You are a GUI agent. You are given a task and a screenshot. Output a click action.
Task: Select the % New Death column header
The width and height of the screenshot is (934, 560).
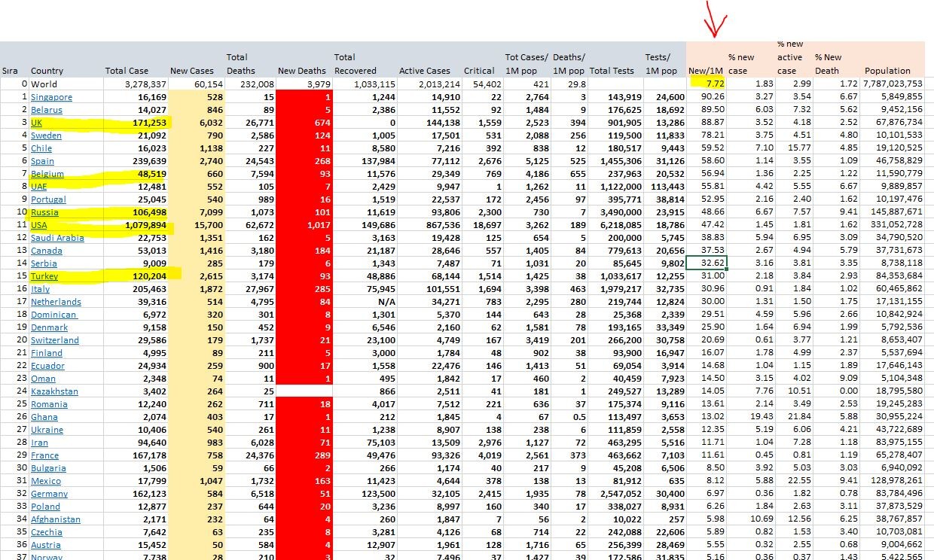[x=829, y=64]
